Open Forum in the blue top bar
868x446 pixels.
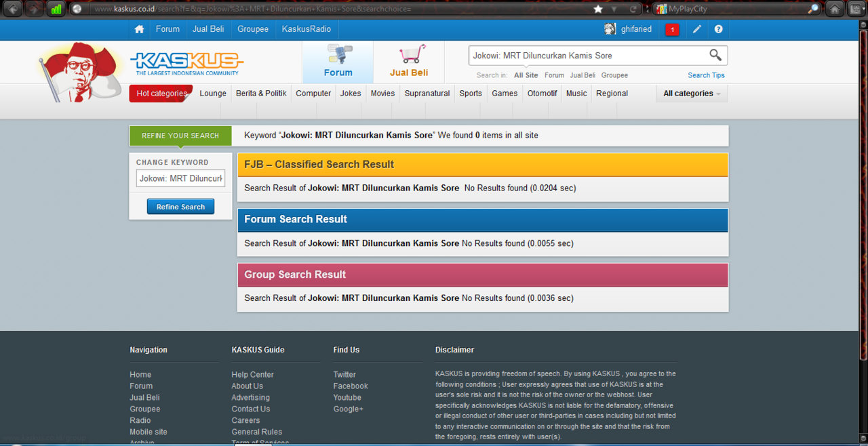point(167,29)
